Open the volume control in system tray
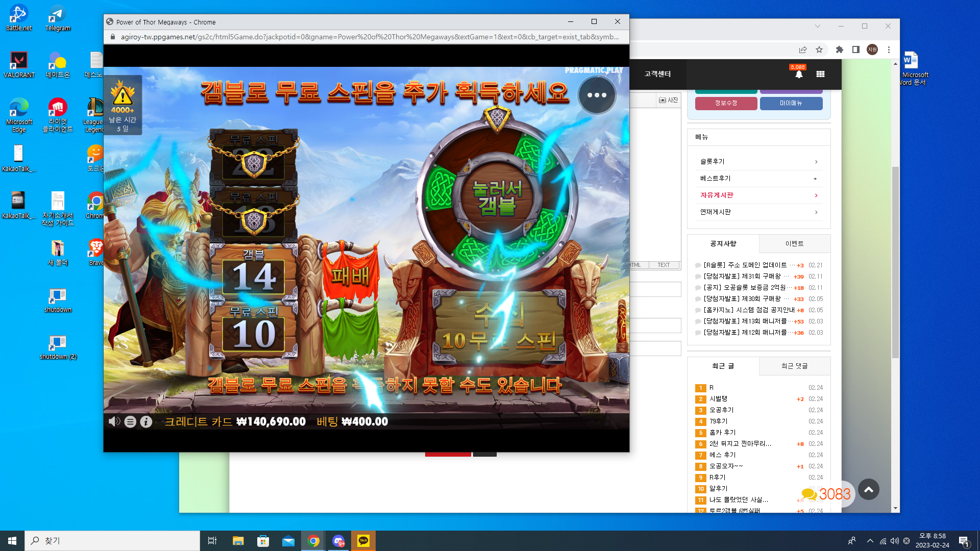The height and width of the screenshot is (551, 980). click(894, 541)
